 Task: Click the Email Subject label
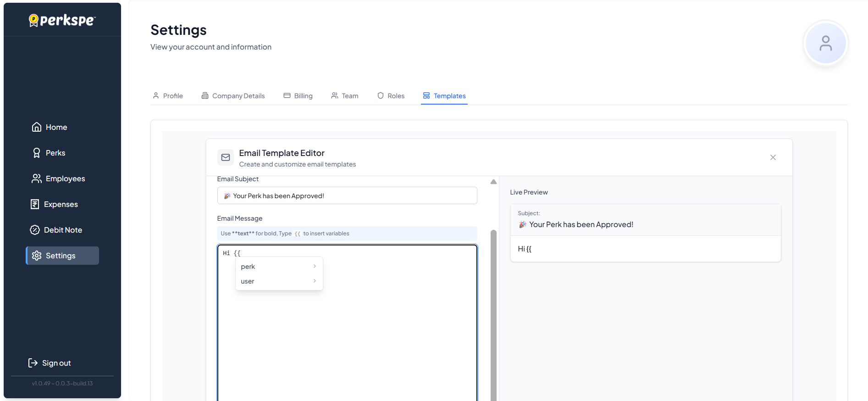pos(238,179)
